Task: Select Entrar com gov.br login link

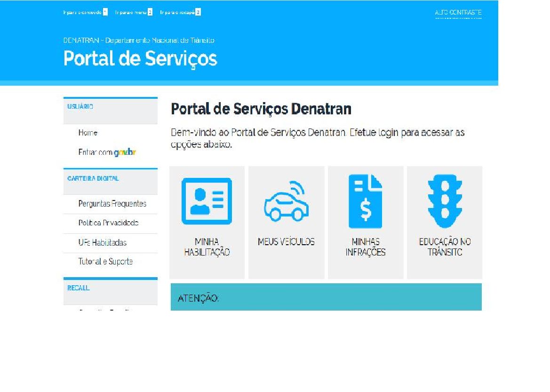Action: click(x=107, y=152)
